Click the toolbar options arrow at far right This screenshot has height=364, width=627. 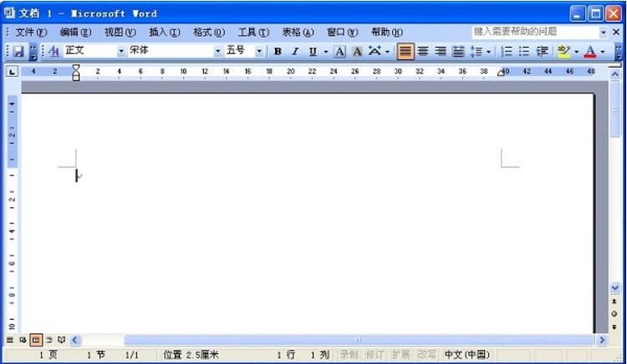click(x=618, y=52)
